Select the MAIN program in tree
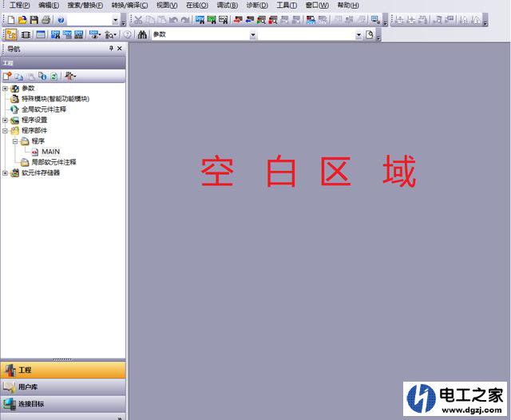The width and height of the screenshot is (511, 420). point(50,151)
